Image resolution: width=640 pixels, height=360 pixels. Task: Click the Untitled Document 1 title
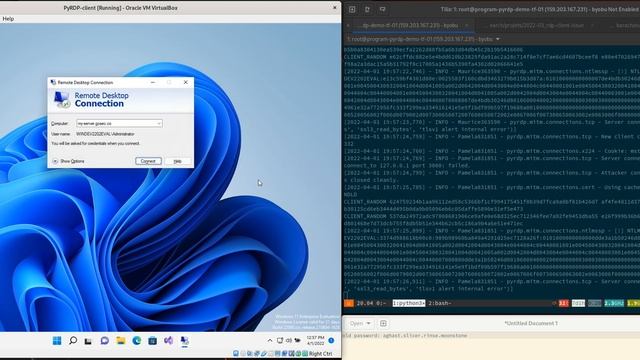coord(531,323)
